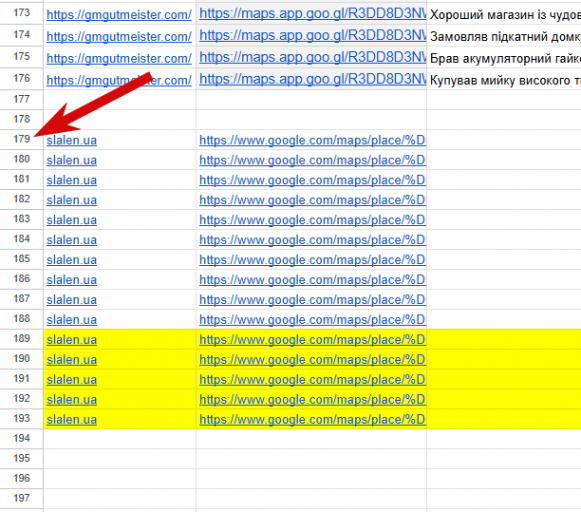Open Google Maps place link in row 188

pyautogui.click(x=312, y=320)
